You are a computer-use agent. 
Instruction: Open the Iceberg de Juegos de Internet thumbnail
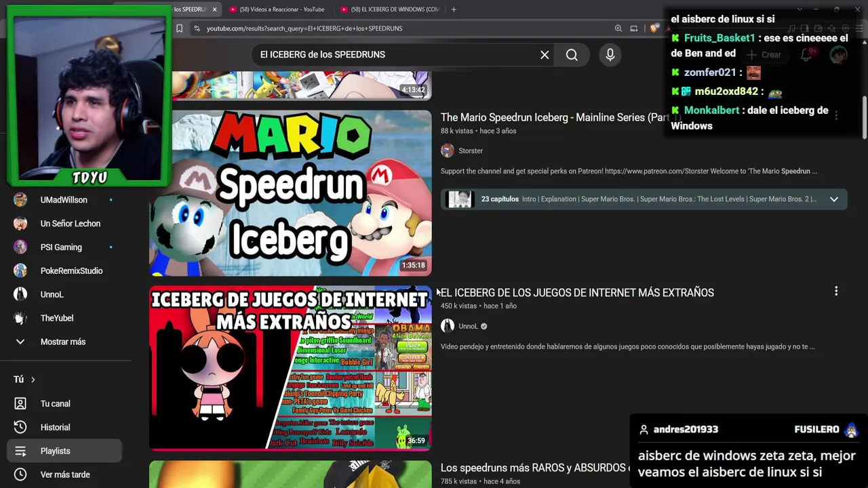290,368
